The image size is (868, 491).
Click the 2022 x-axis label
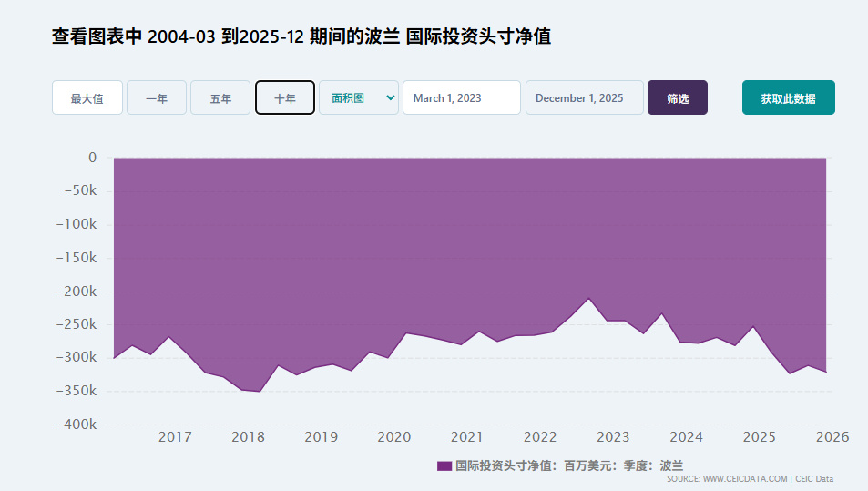(x=540, y=437)
